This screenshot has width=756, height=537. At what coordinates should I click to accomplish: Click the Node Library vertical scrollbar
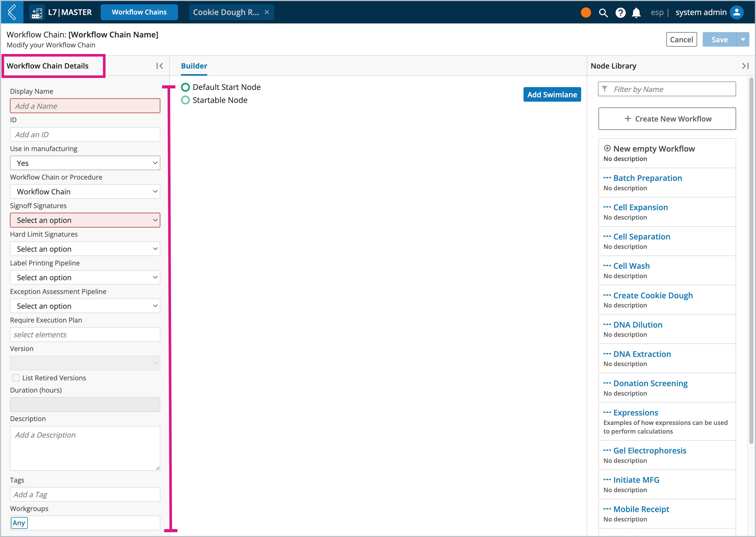pyautogui.click(x=751, y=261)
